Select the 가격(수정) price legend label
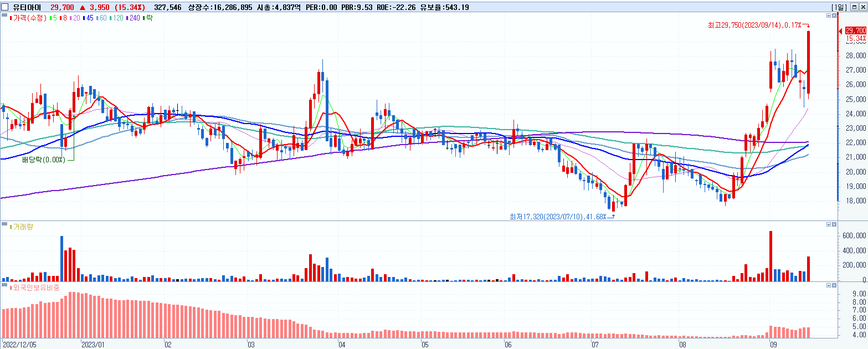The width and height of the screenshot is (868, 349). tap(30, 18)
